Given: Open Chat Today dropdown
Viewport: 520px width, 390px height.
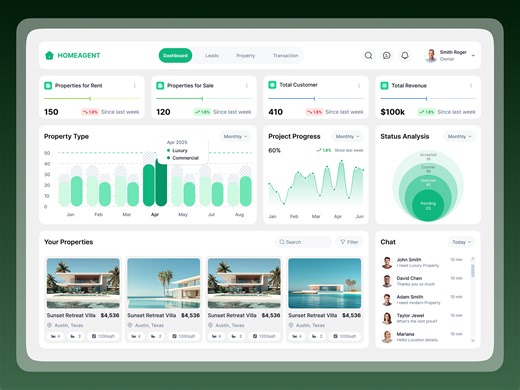Looking at the screenshot, I should coord(462,242).
